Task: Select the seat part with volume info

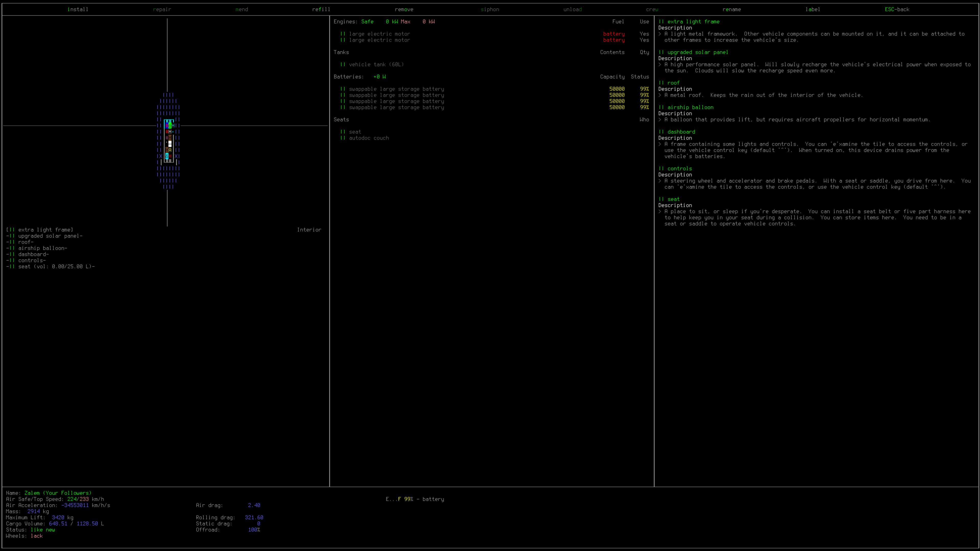Action: pyautogui.click(x=56, y=267)
